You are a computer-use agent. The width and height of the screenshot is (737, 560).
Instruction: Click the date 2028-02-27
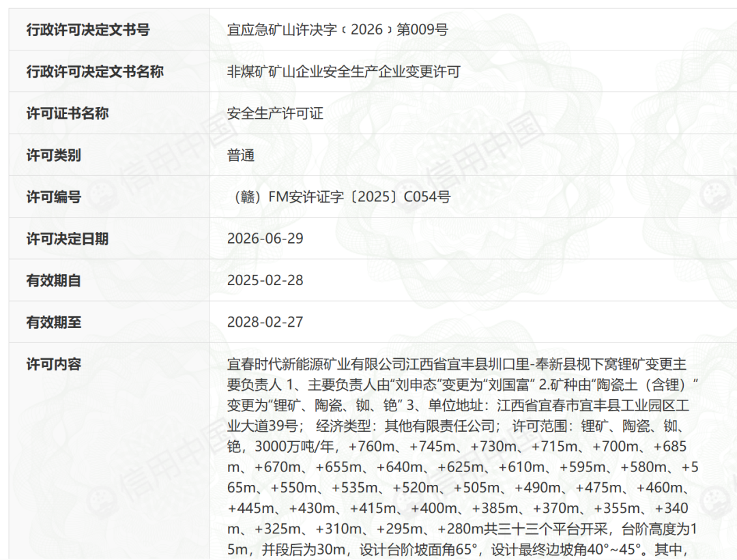pyautogui.click(x=265, y=322)
